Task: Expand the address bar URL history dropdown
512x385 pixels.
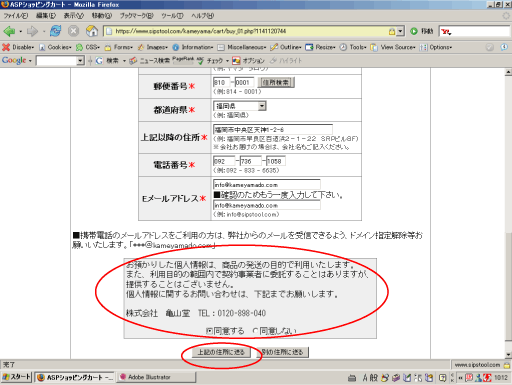Action: pyautogui.click(x=400, y=31)
